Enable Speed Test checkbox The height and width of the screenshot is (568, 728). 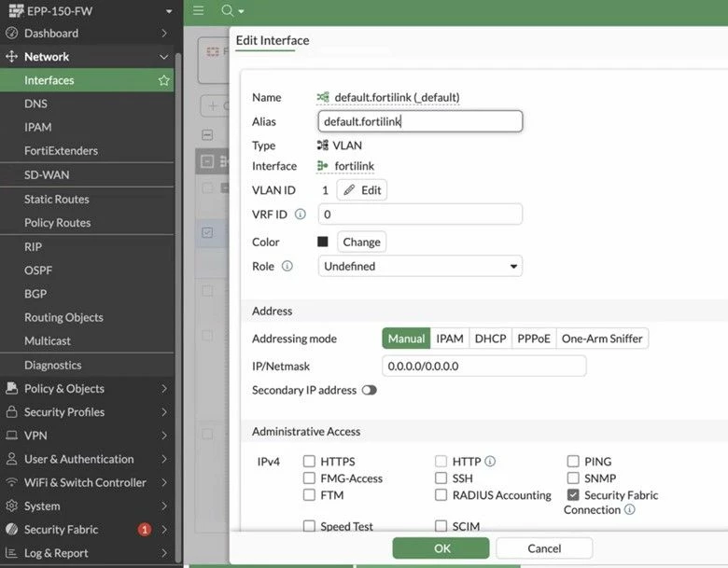click(x=309, y=526)
